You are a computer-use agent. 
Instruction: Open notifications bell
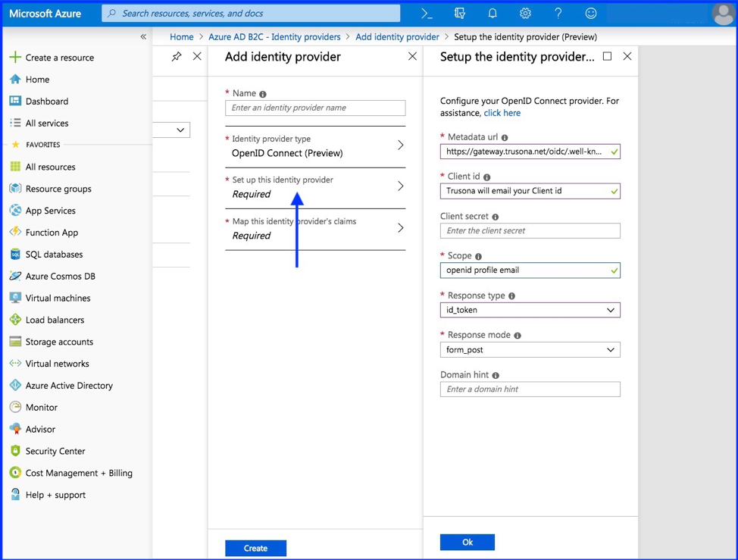tap(493, 14)
